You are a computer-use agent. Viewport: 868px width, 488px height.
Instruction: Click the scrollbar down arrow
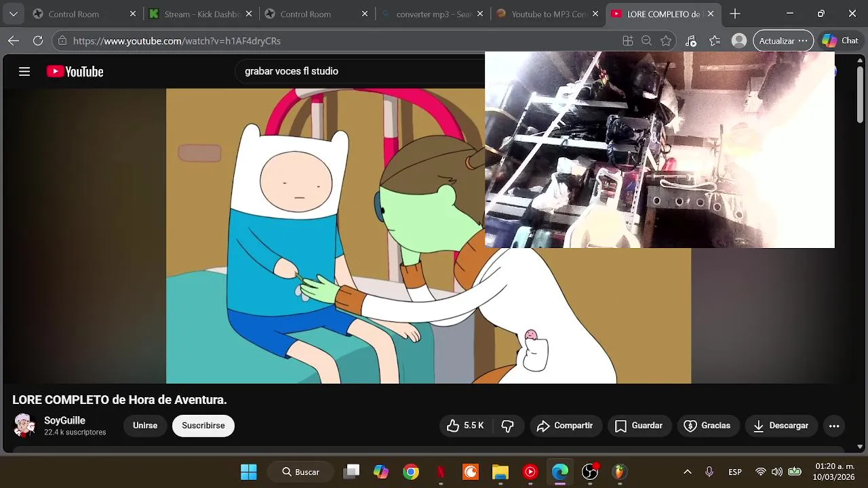[x=860, y=446]
